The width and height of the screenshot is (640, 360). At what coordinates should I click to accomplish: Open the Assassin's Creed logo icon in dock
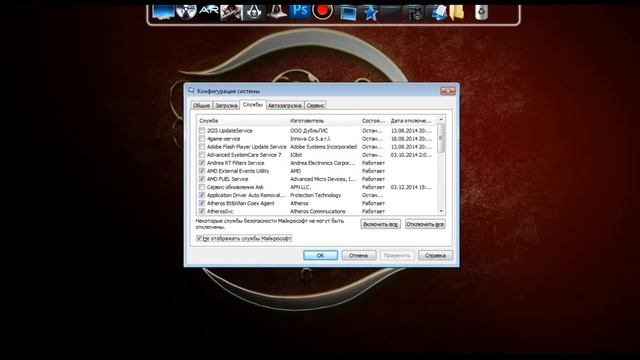254,12
